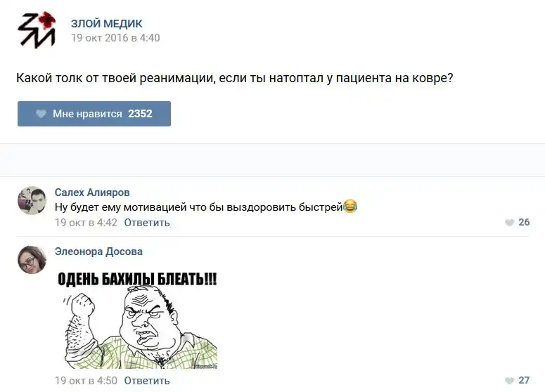Click the 27 likes count on Элеонора's comment
Image resolution: width=545 pixels, height=392 pixels.
pyautogui.click(x=524, y=380)
